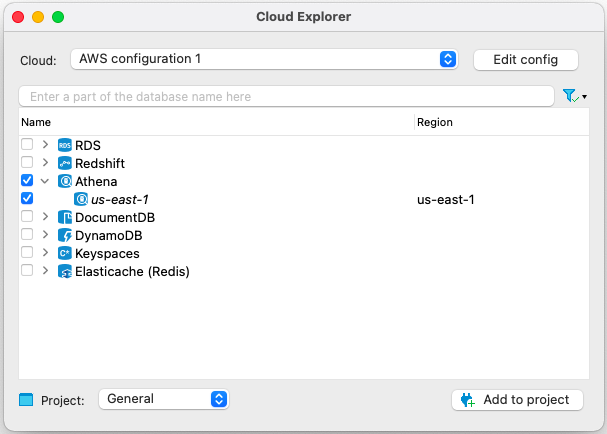Click the Elasticache (Redis) service icon

tap(65, 271)
